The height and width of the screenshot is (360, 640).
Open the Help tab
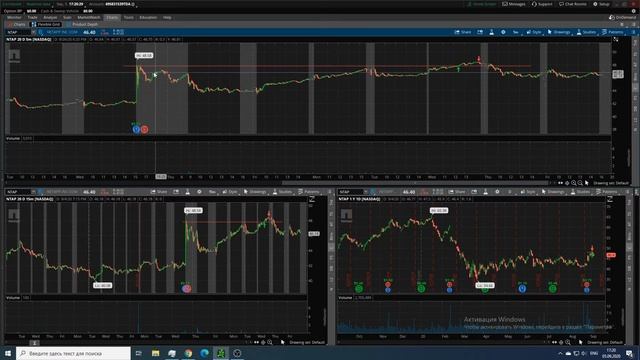[167, 18]
